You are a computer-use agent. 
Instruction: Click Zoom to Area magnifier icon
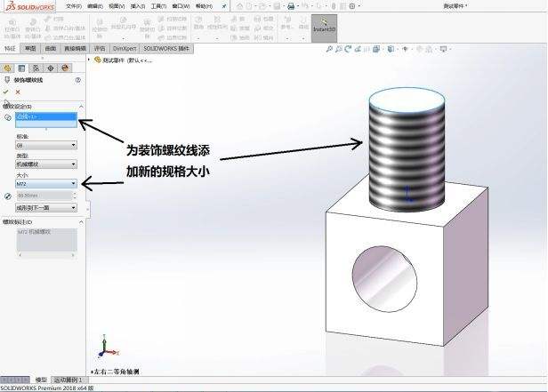pyautogui.click(x=339, y=49)
